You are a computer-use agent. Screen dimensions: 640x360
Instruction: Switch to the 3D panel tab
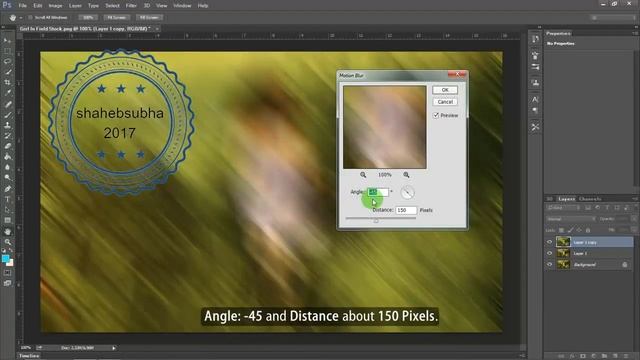549,199
